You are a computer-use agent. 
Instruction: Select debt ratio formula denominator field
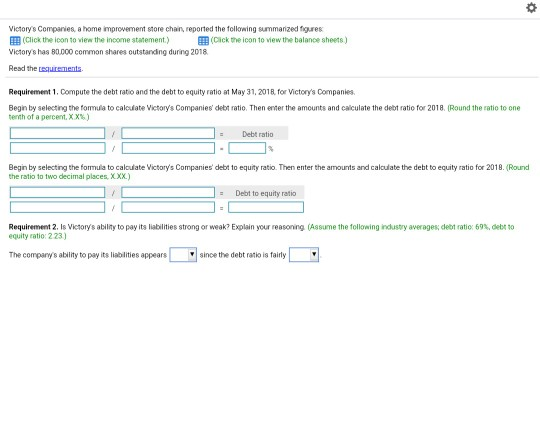168,133
